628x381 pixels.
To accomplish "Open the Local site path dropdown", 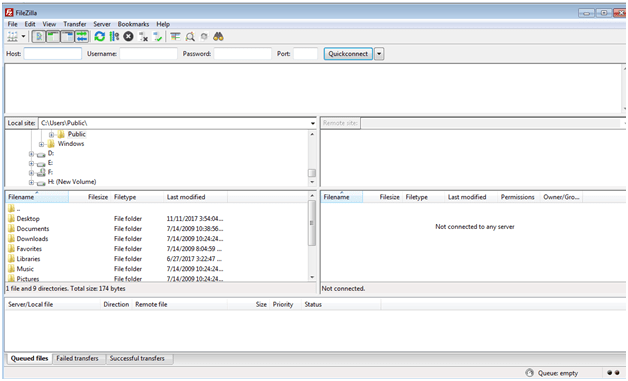I will pyautogui.click(x=313, y=123).
